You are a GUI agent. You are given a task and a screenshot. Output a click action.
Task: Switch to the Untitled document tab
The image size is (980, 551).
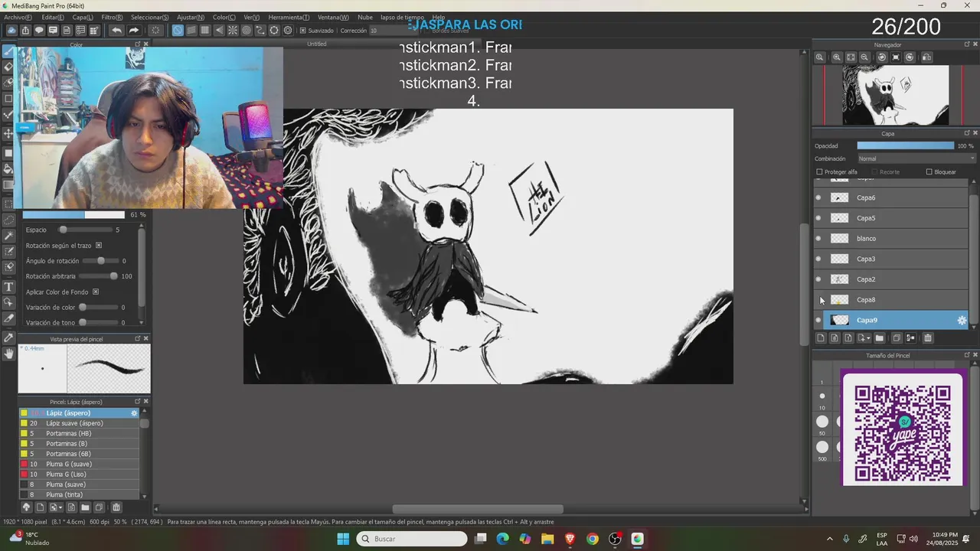(x=317, y=44)
